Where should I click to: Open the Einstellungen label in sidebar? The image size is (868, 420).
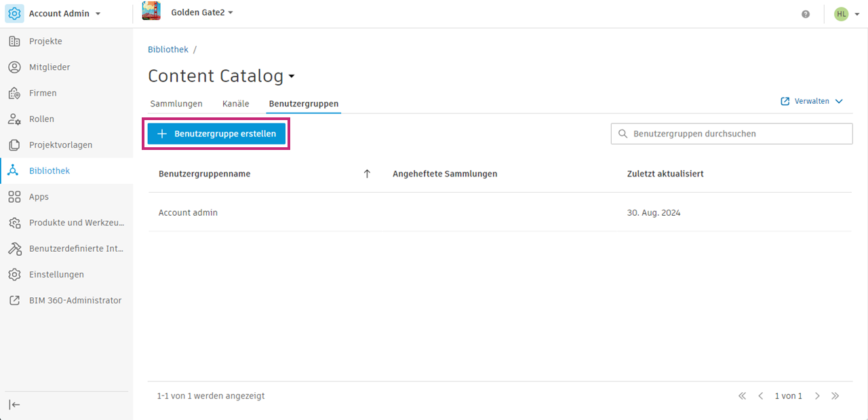pyautogui.click(x=56, y=274)
